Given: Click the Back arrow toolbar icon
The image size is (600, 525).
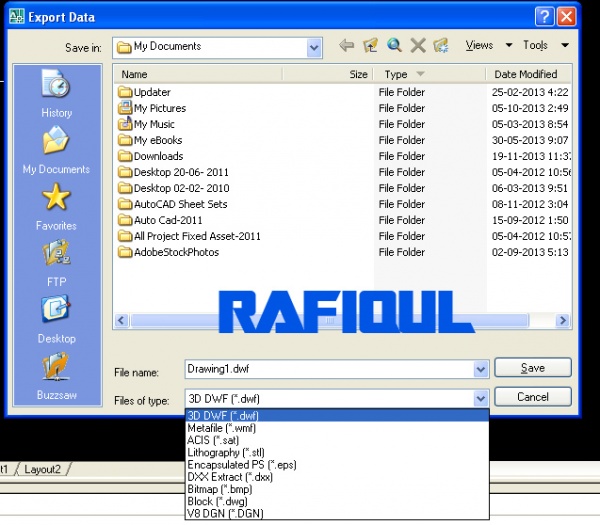Looking at the screenshot, I should tap(347, 46).
